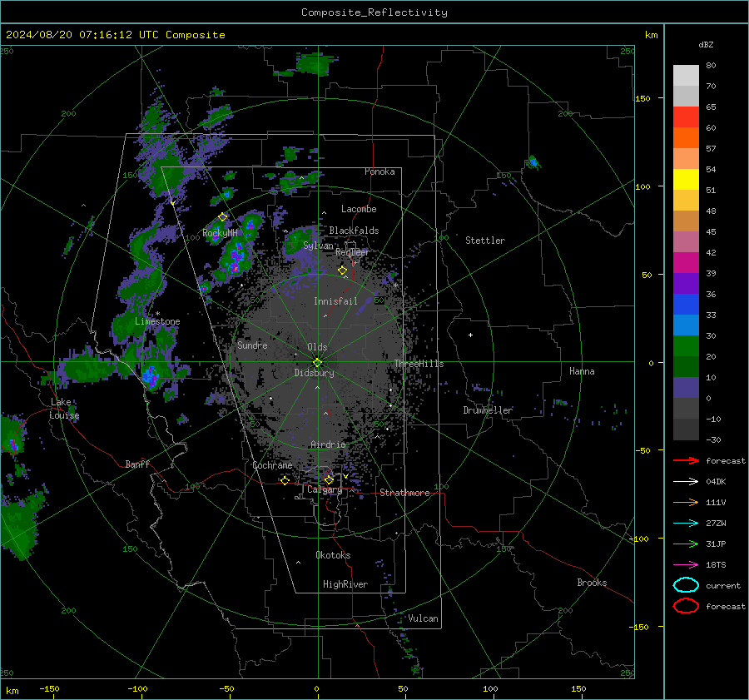
Task: Click the Ponoka label
Action: [x=379, y=171]
